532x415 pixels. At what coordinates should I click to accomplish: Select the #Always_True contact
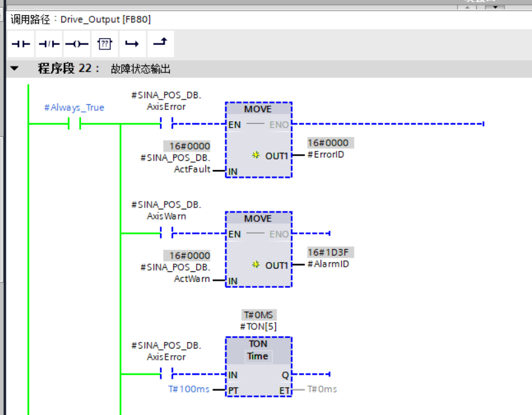[74, 124]
